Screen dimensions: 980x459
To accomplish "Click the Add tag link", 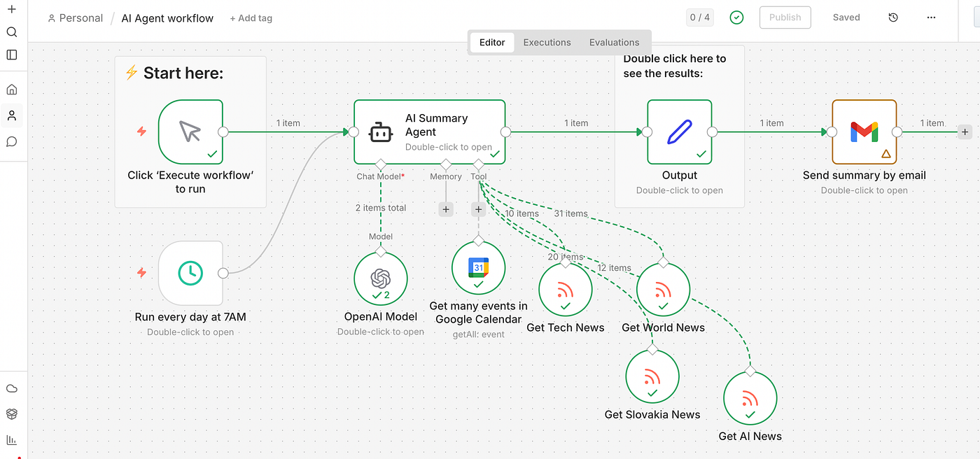I will (x=251, y=18).
